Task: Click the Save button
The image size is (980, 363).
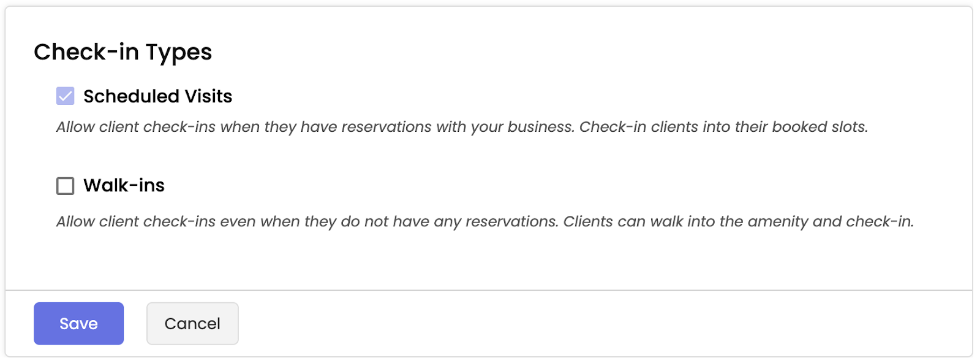Action: [x=78, y=323]
